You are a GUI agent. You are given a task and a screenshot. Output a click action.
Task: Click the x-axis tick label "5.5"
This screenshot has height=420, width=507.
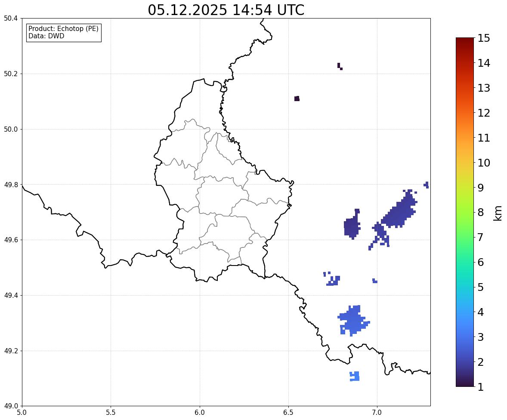[x=111, y=413]
